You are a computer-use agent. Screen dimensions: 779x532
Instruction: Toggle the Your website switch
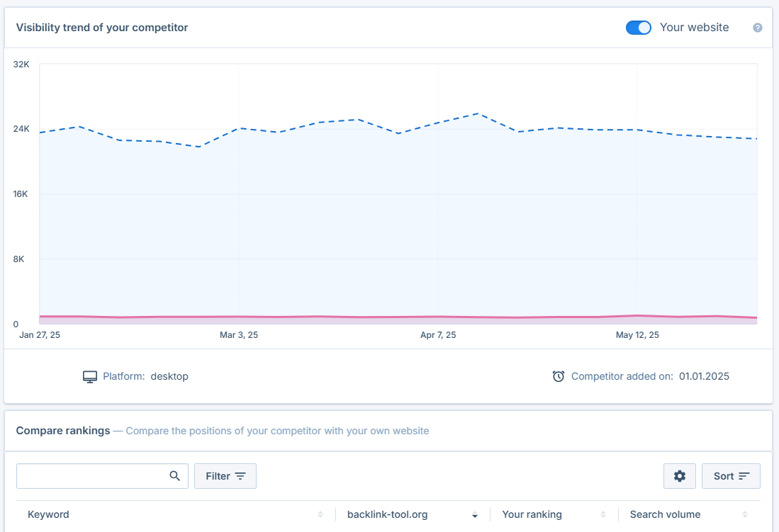click(x=637, y=27)
